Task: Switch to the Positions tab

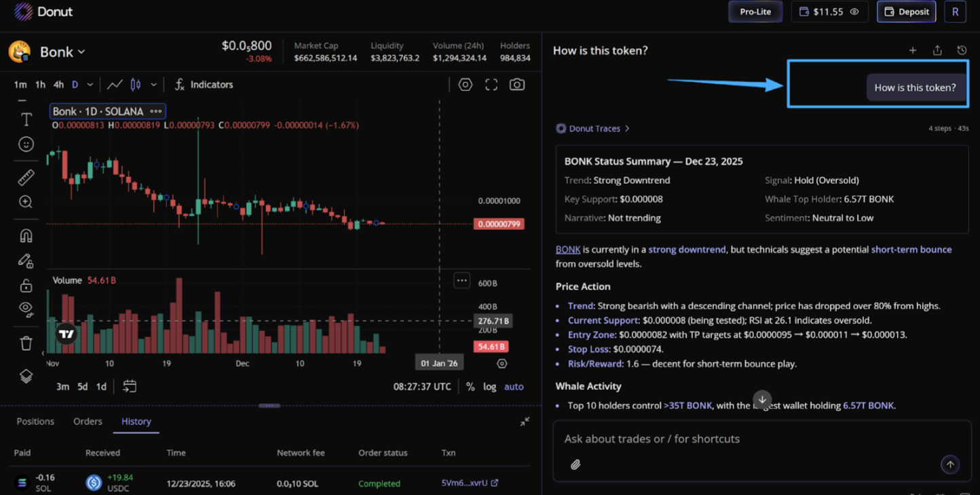Action: coord(35,421)
